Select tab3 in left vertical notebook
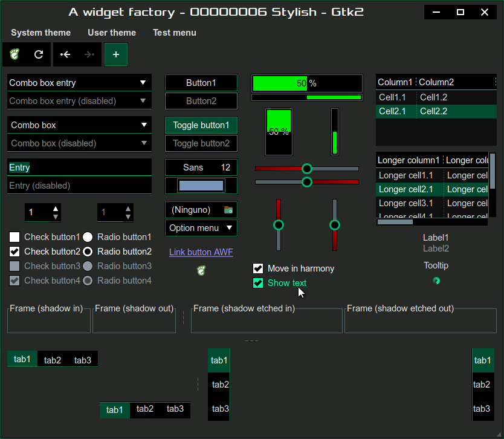 point(220,409)
